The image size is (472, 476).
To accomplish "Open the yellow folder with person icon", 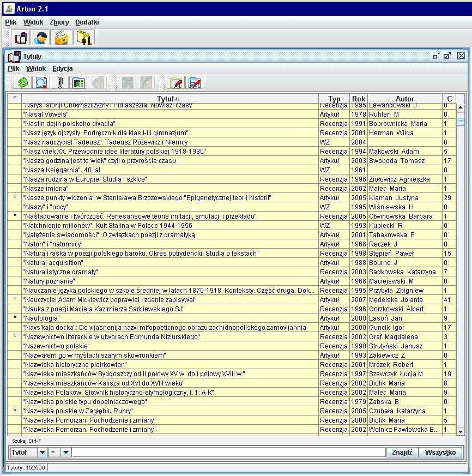I will [x=83, y=38].
